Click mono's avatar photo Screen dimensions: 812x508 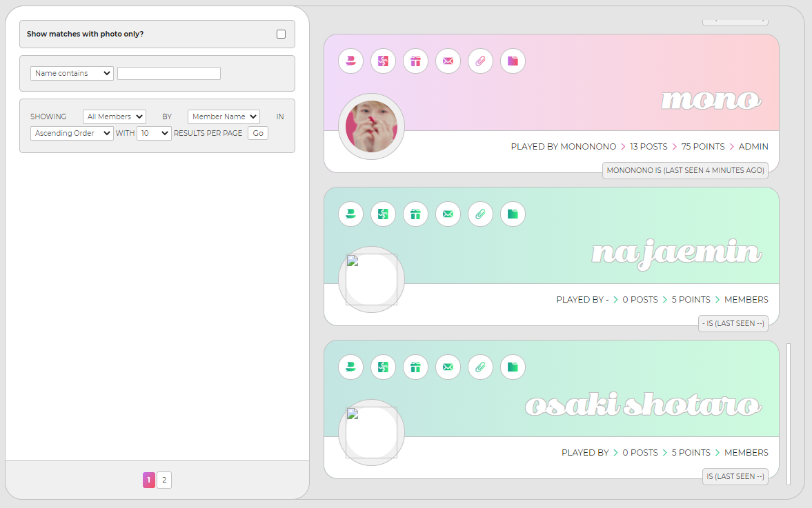click(371, 127)
